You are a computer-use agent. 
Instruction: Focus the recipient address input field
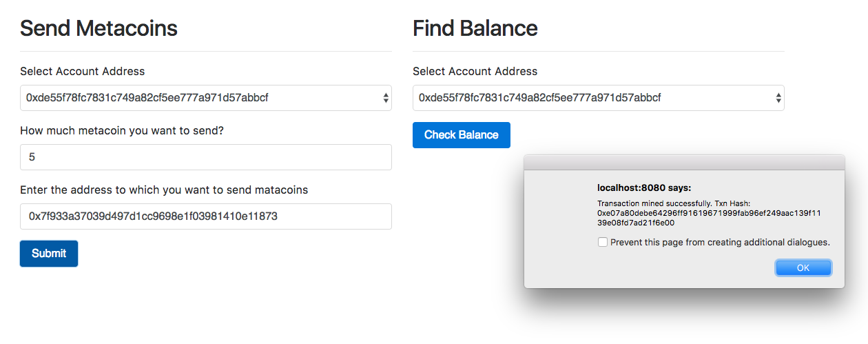[205, 216]
